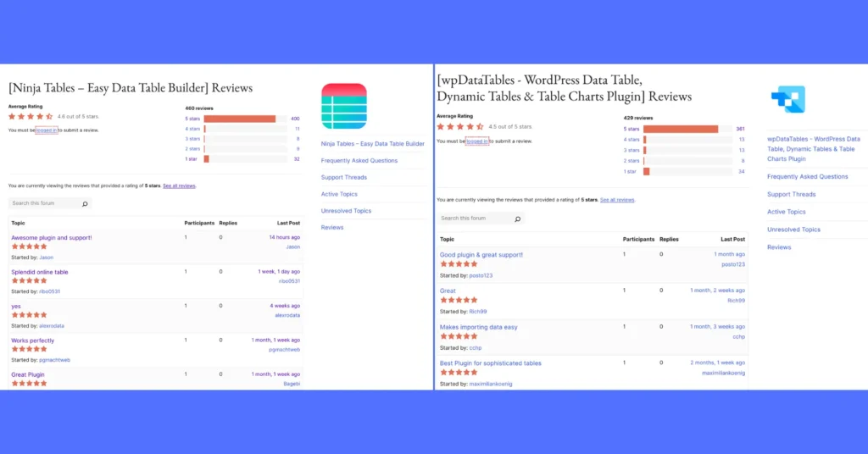Open 'See all reviews' for wpDataTables
This screenshot has width=868, height=454.
point(617,200)
